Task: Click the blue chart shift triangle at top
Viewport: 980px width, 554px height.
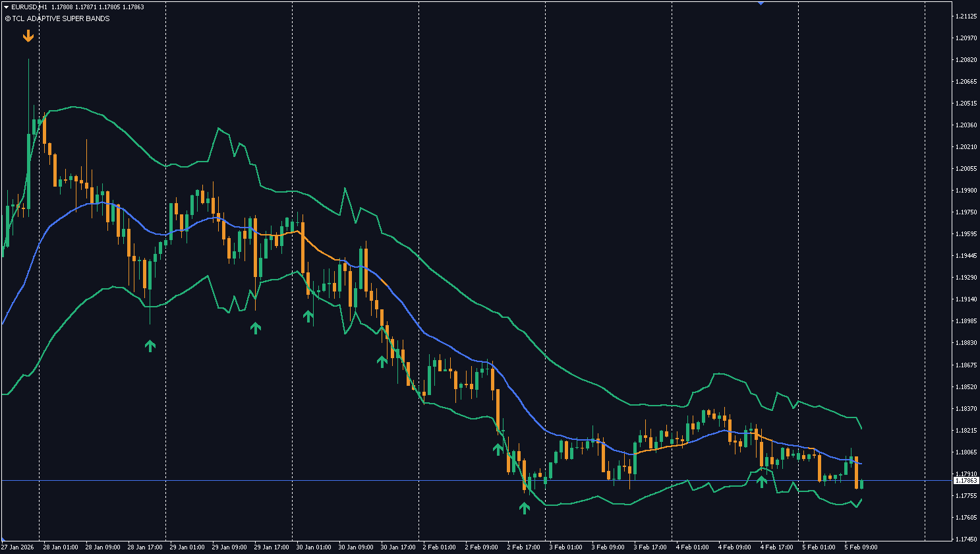Action: point(761,3)
